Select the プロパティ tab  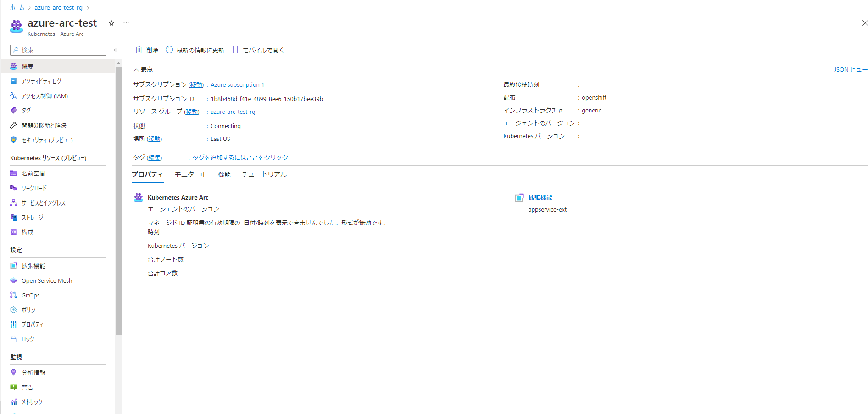147,174
